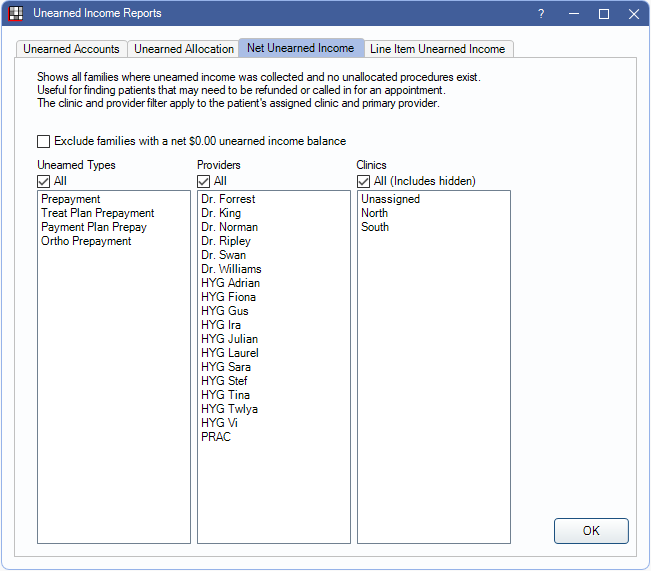The height and width of the screenshot is (571, 651).
Task: Go to Line Item Unearned Income tab
Action: (438, 49)
